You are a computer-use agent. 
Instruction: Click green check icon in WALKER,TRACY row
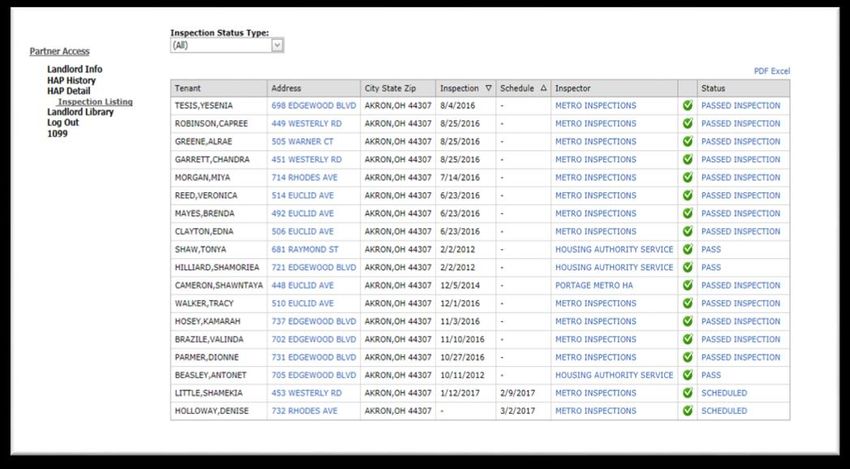(x=687, y=303)
